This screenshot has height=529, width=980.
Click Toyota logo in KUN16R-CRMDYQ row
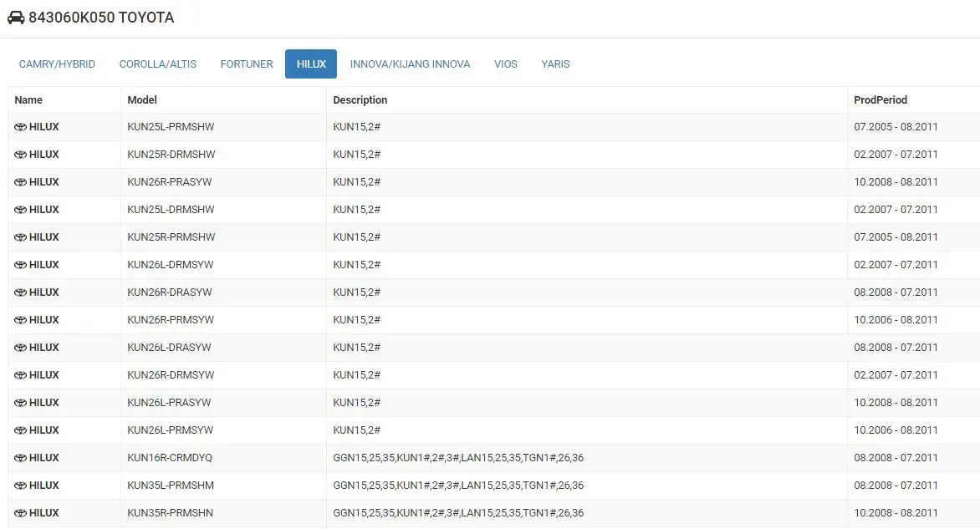coord(20,457)
